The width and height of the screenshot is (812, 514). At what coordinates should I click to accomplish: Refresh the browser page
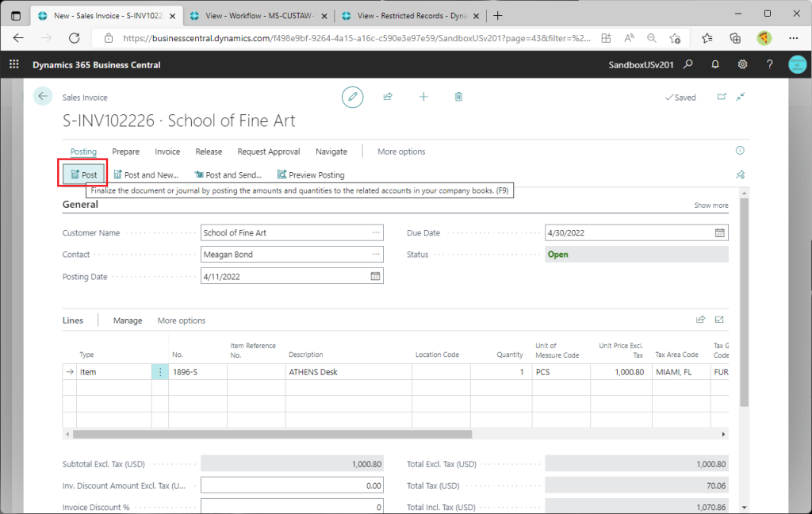click(x=75, y=38)
